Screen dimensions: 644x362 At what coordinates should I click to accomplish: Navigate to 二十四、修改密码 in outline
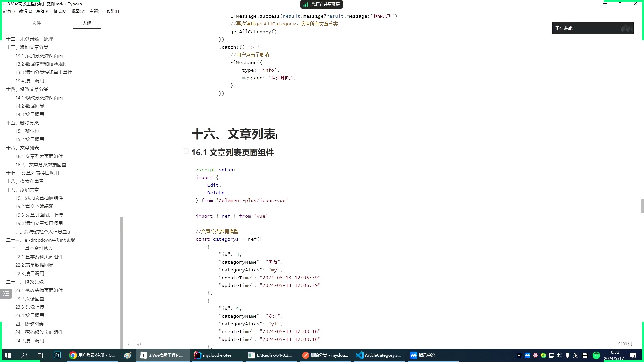(x=24, y=323)
